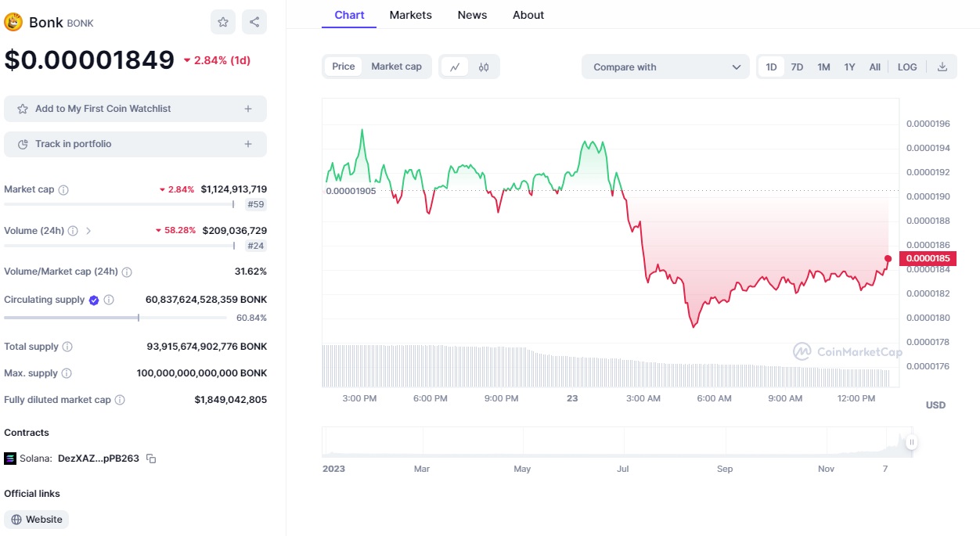The height and width of the screenshot is (536, 980).
Task: Show info for Volume/Market cap (24h)
Action: click(127, 272)
